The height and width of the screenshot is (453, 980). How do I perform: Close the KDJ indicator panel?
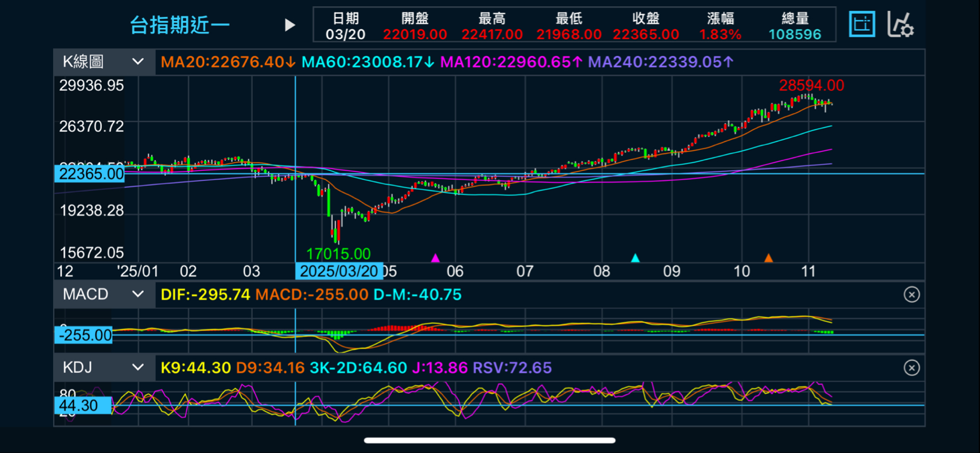coord(911,368)
